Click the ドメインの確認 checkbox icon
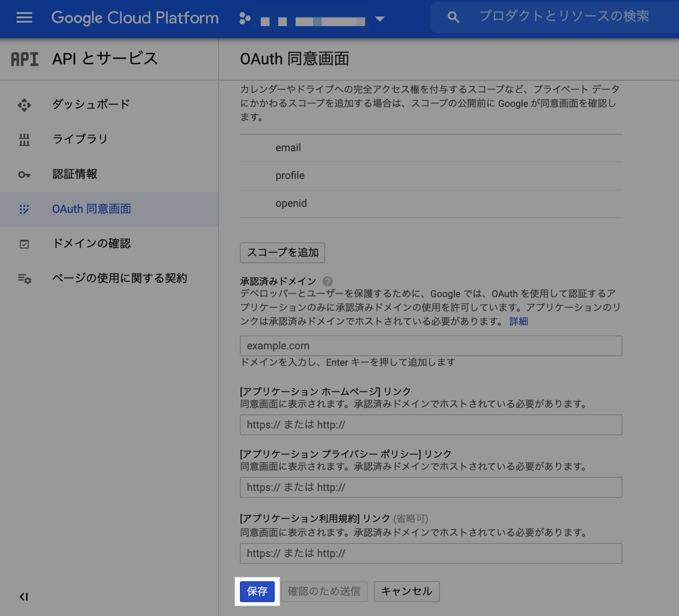679x616 pixels. tap(24, 244)
